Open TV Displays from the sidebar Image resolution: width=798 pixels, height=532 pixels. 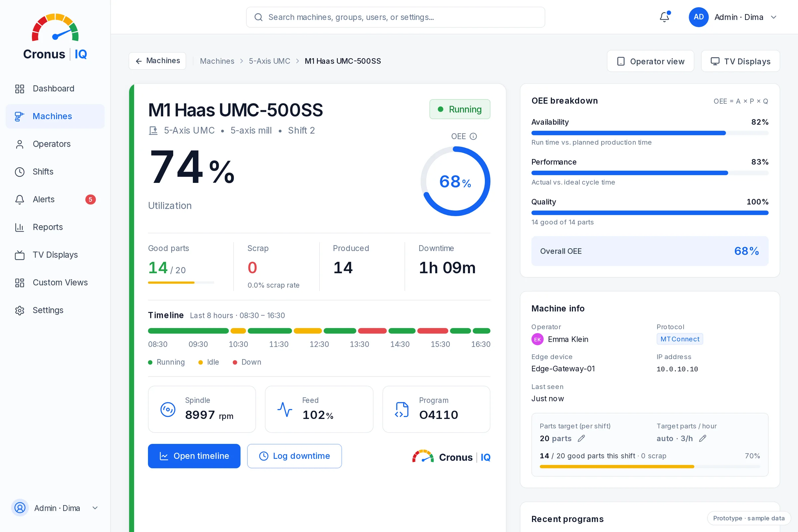point(55,255)
